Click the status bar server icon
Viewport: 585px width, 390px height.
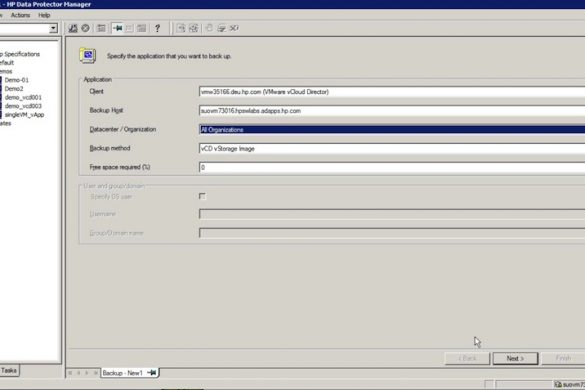558,384
